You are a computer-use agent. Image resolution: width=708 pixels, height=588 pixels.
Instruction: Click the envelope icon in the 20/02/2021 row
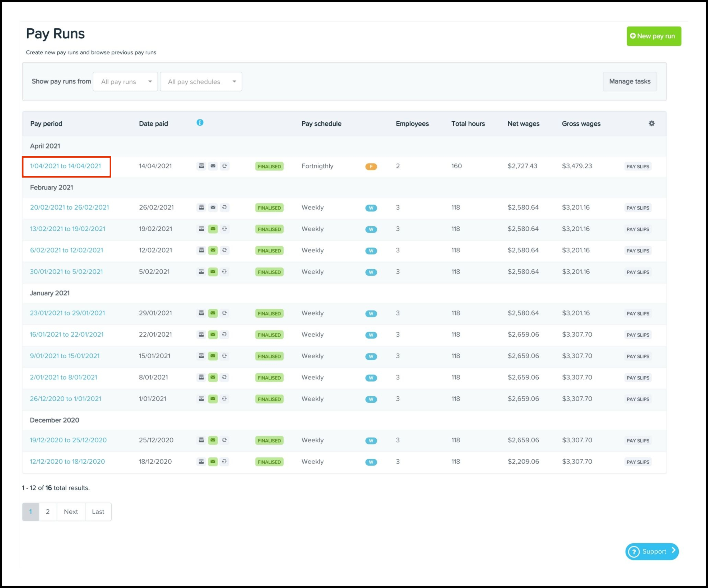coord(213,207)
